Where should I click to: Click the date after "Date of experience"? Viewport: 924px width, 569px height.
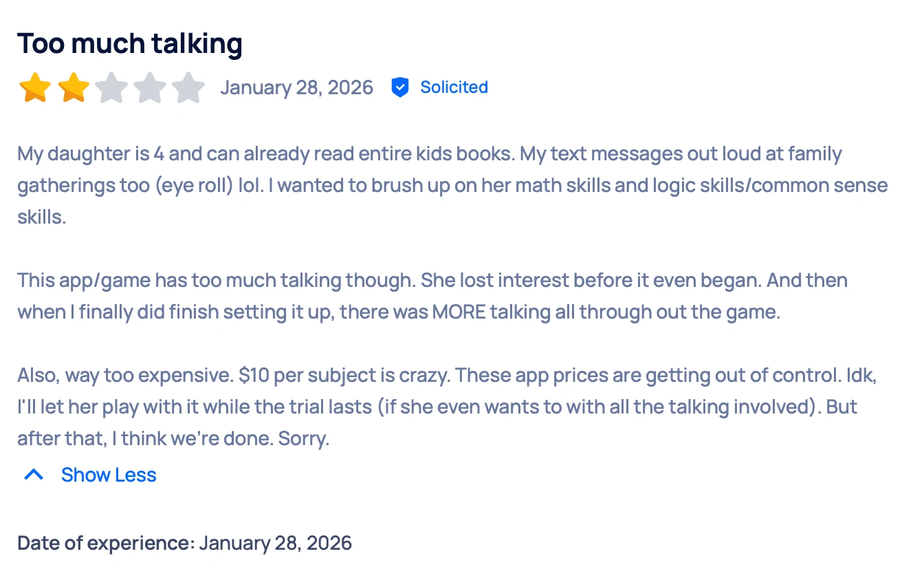pyautogui.click(x=276, y=543)
